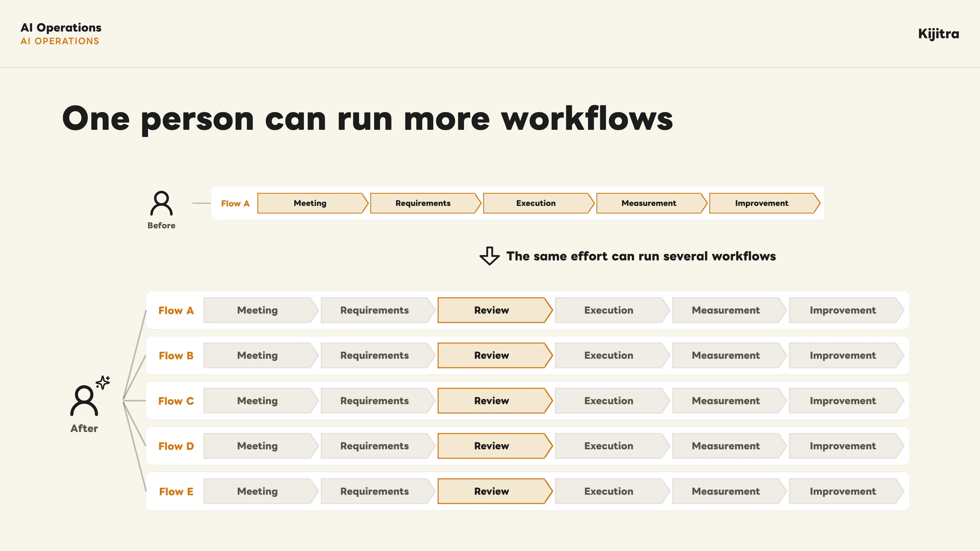This screenshot has width=980, height=551.
Task: Click the down arrow icon beside same effort text
Action: (x=489, y=256)
